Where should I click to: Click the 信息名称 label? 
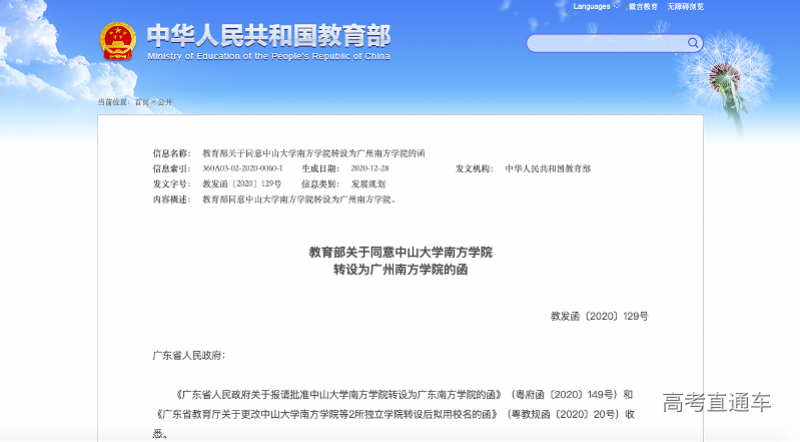[171, 153]
